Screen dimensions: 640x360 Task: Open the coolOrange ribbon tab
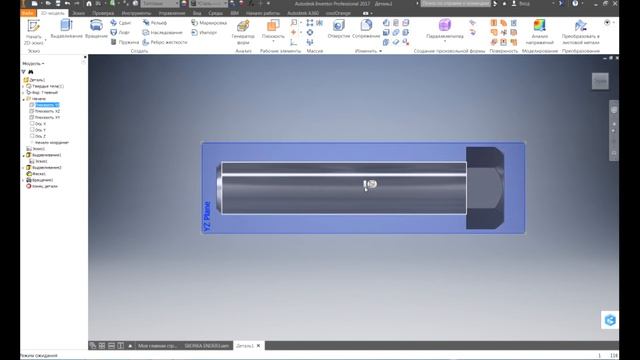click(338, 13)
